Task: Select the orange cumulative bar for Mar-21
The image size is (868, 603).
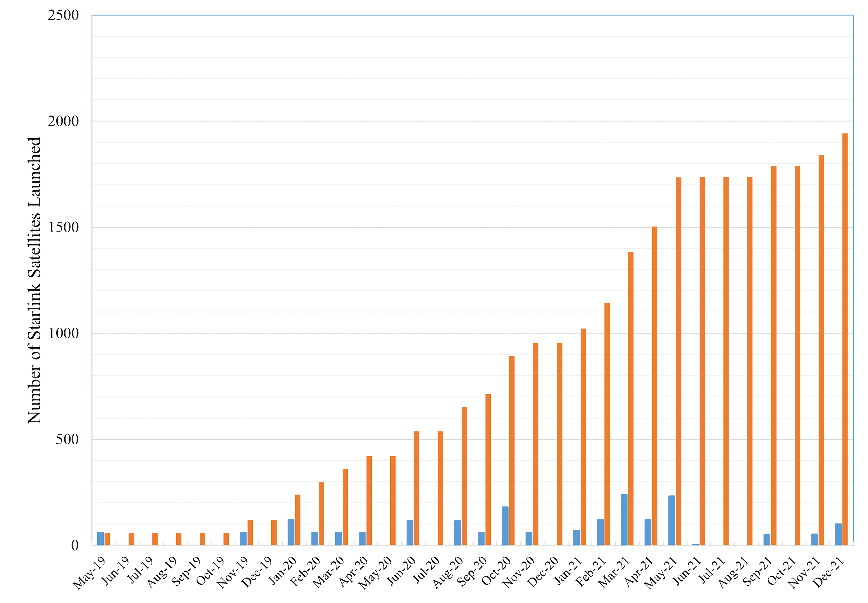Action: pos(631,399)
